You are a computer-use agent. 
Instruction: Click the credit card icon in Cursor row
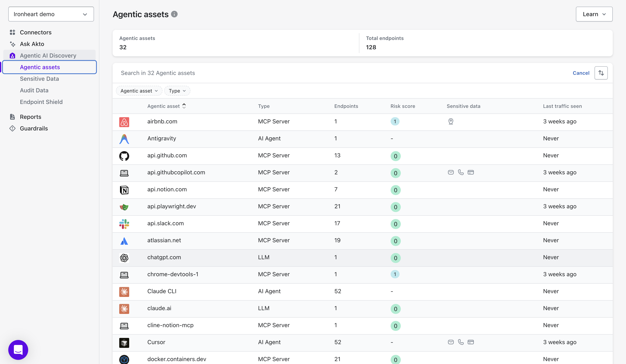click(471, 342)
